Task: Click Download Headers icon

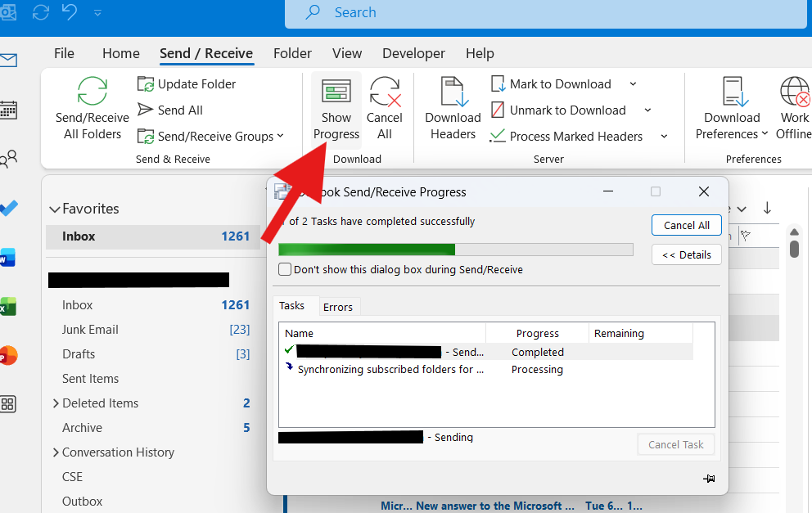Action: pos(453,91)
